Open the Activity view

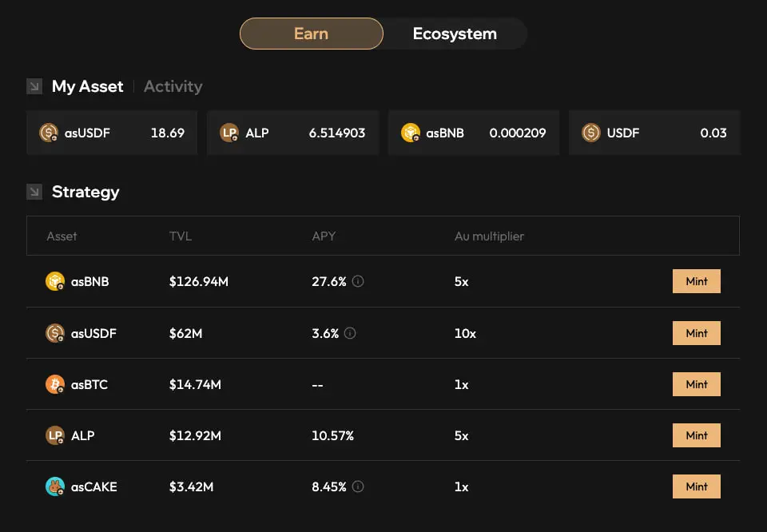[x=173, y=86]
